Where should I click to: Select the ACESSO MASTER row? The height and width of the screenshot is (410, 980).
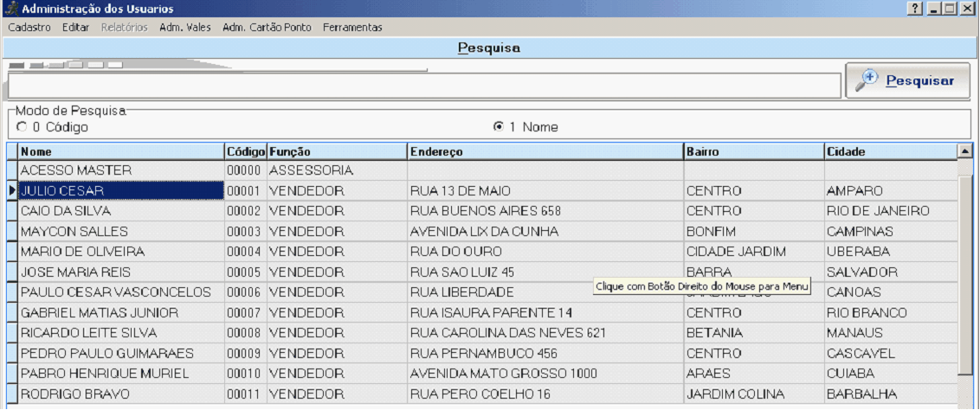tap(76, 170)
